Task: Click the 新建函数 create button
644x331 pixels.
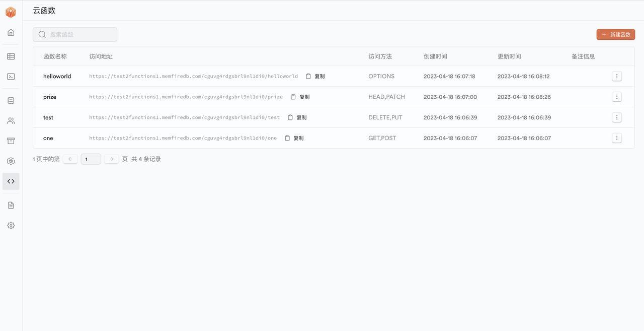Action: (x=616, y=33)
